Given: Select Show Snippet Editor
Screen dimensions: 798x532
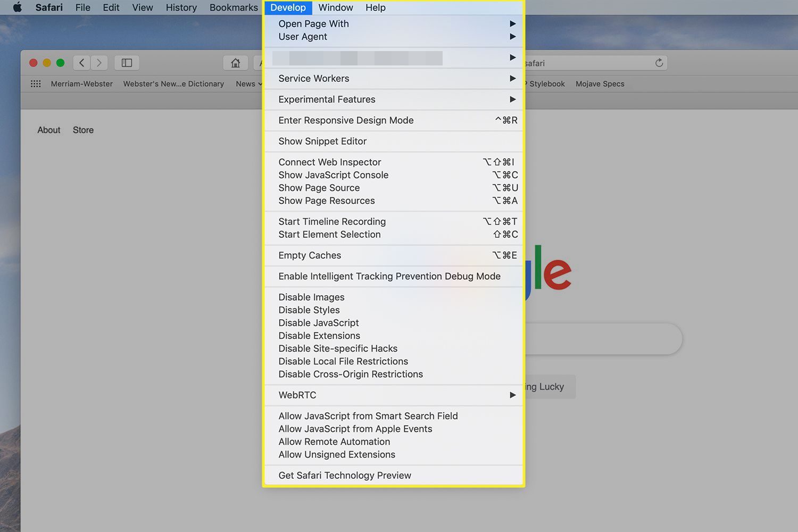Looking at the screenshot, I should coord(394,141).
